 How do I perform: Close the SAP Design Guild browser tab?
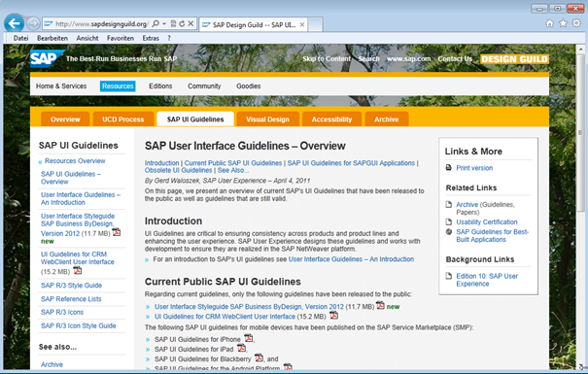point(302,24)
